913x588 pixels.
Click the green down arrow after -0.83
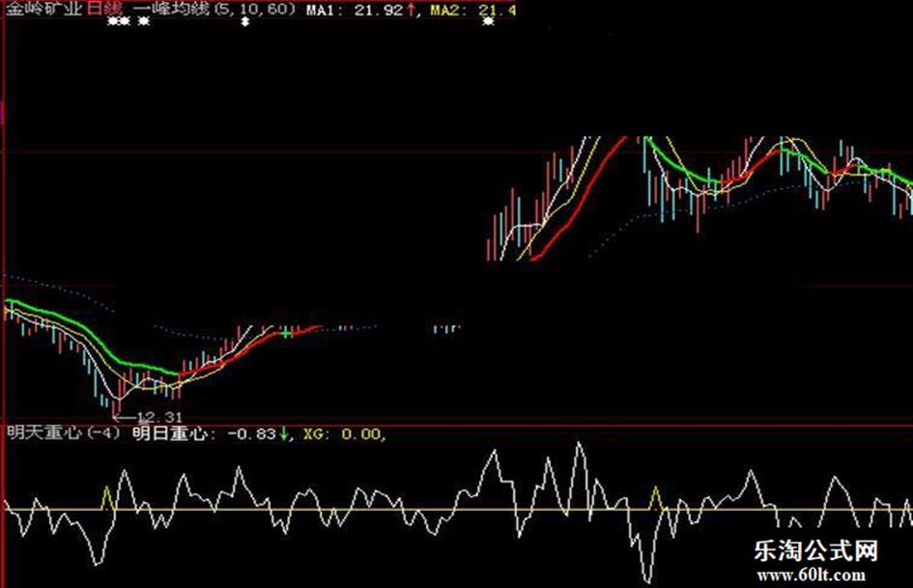pyautogui.click(x=284, y=434)
